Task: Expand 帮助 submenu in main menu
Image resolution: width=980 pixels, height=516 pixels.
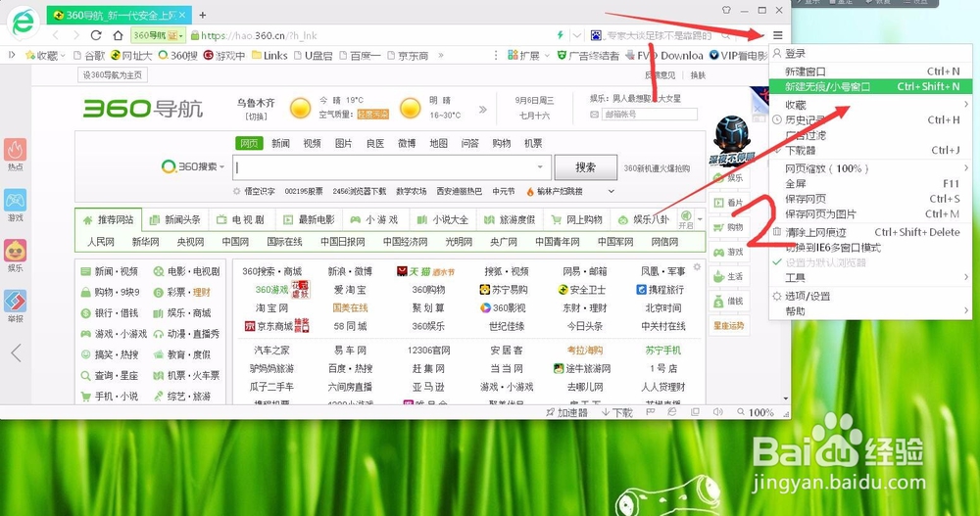Action: tap(965, 310)
